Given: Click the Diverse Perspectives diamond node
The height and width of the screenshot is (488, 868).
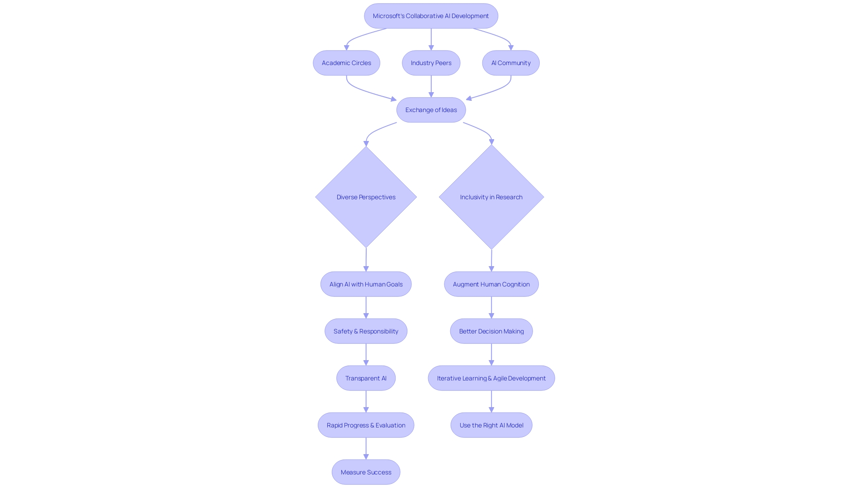Looking at the screenshot, I should pyautogui.click(x=365, y=197).
